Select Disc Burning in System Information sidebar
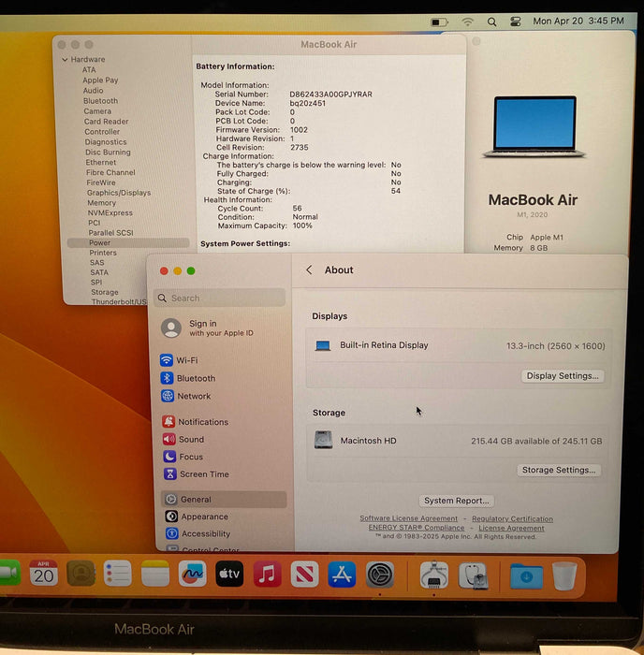Image resolution: width=644 pixels, height=655 pixels. pyautogui.click(x=108, y=152)
